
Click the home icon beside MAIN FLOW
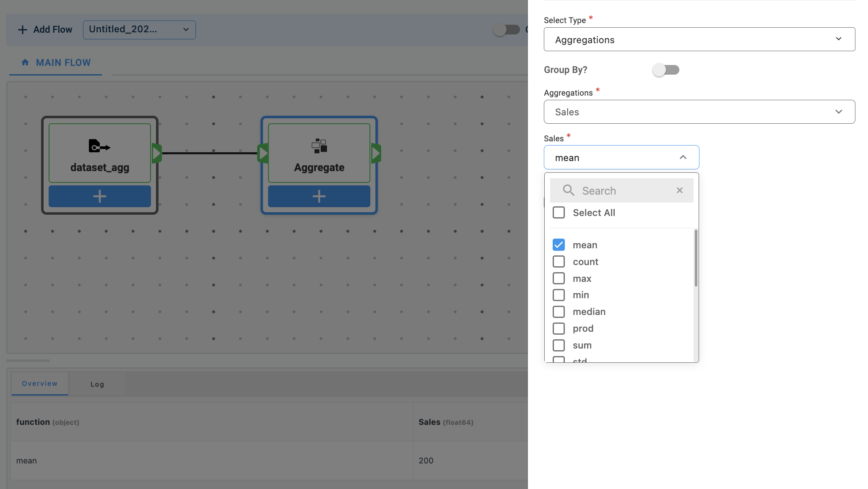(x=25, y=62)
